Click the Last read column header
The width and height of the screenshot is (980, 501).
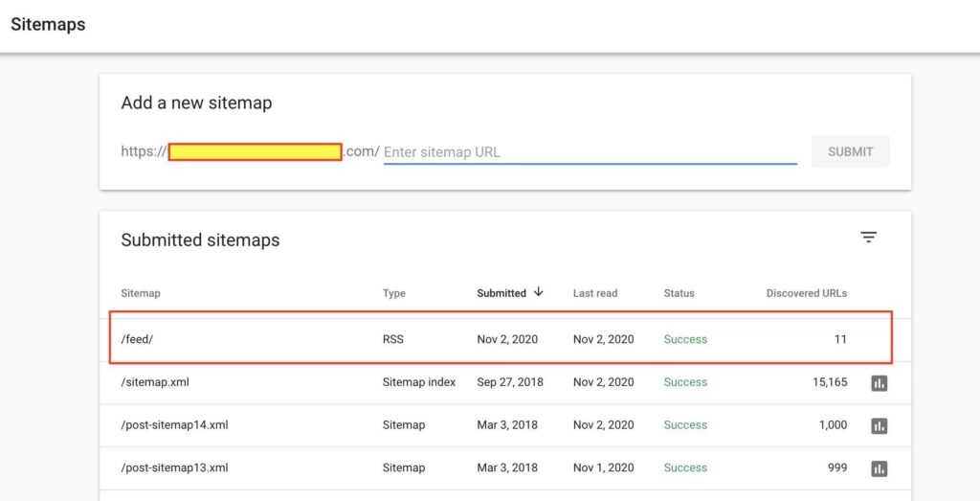coord(595,293)
